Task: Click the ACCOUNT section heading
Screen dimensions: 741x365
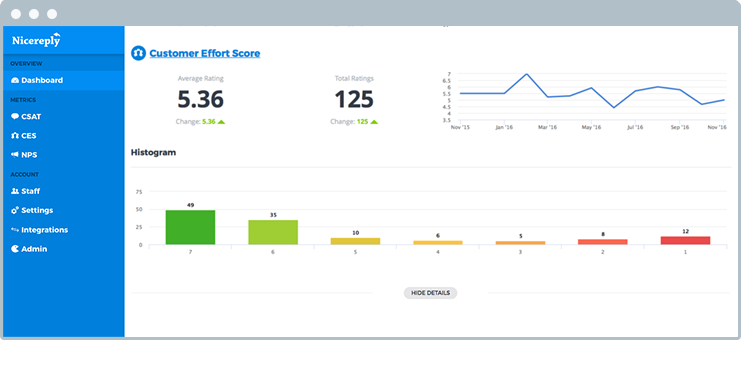Action: point(25,174)
